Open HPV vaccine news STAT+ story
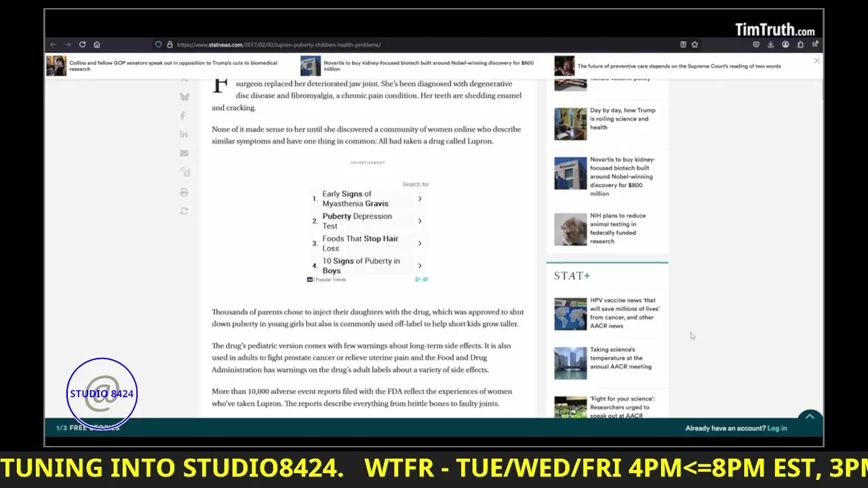The image size is (868, 488). 625,312
